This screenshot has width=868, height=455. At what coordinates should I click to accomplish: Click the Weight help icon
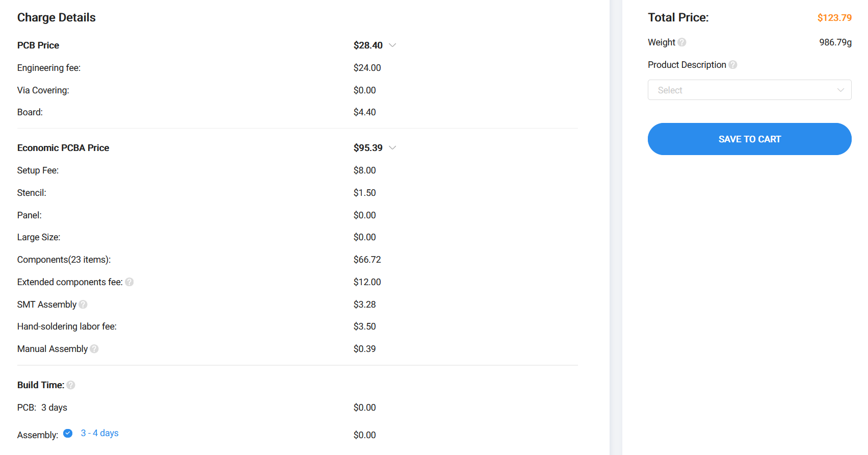click(682, 42)
